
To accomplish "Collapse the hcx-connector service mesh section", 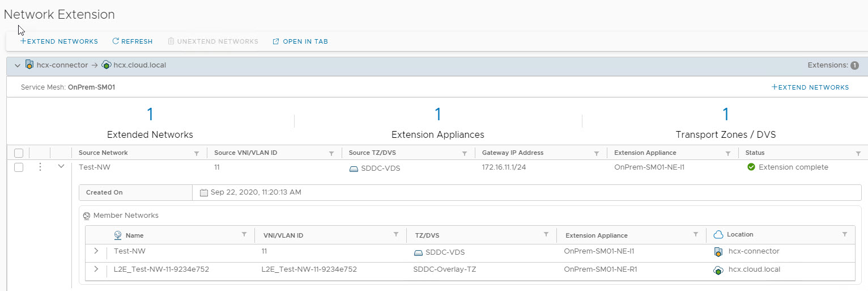I will (x=18, y=65).
